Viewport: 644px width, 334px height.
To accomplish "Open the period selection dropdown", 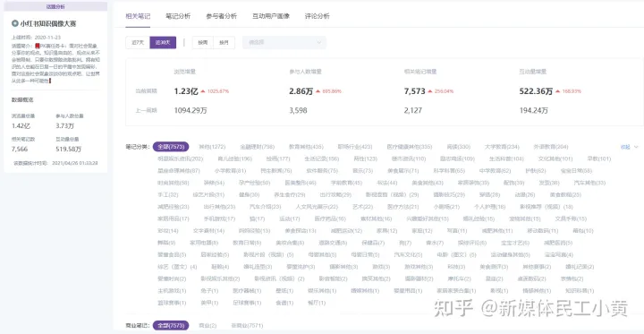I will 284,42.
